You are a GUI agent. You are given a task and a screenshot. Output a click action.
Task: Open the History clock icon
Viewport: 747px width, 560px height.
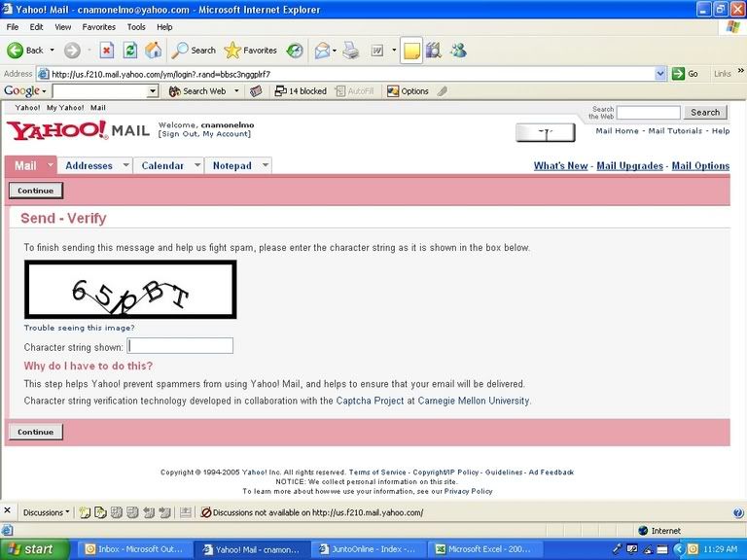coord(295,50)
